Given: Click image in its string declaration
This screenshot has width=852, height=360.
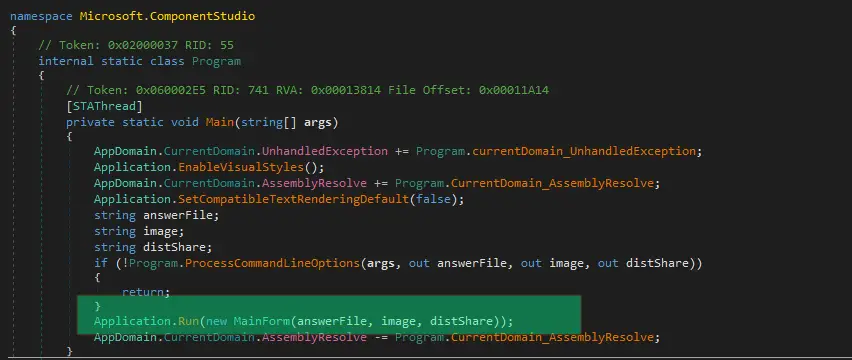Looking at the screenshot, I should coord(160,231).
